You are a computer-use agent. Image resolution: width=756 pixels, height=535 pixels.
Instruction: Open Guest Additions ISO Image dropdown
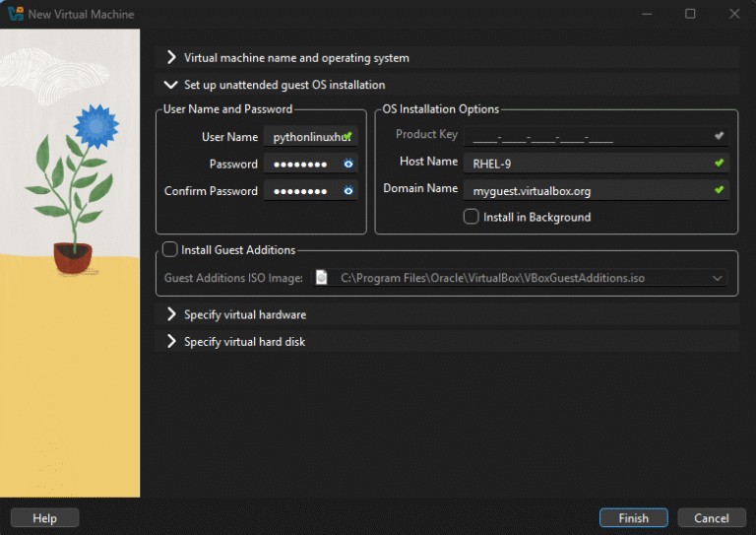point(717,279)
